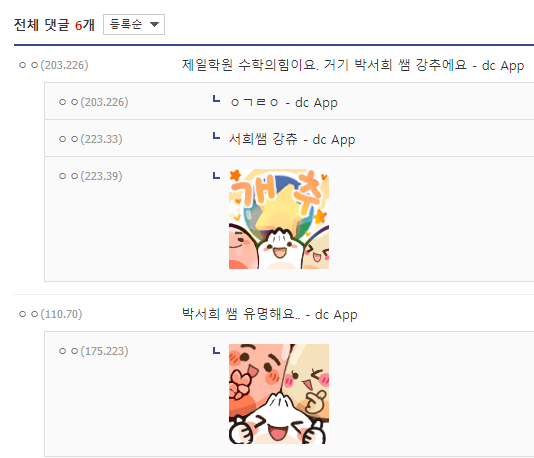The image size is (534, 458).
Task: Click the reply arrow icon before ㅇㄱㄹㅇ
Action: click(216, 99)
